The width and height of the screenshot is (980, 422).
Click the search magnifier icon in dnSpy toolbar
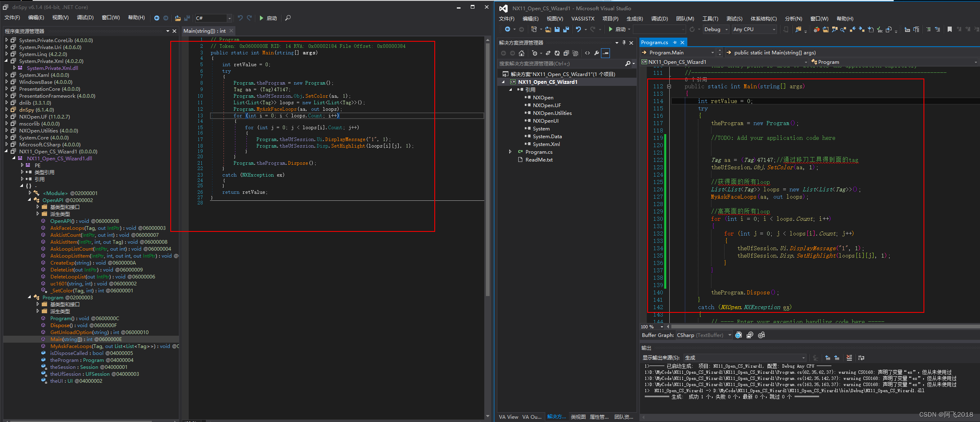tap(288, 18)
